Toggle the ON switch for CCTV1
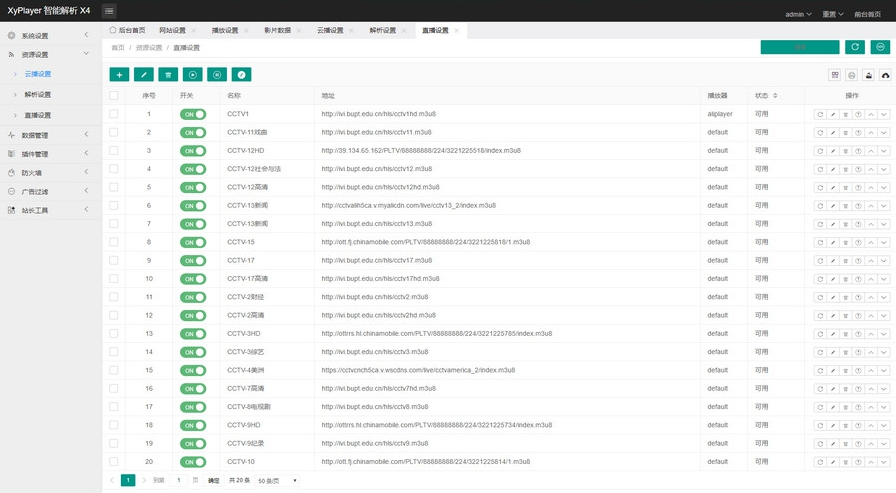 [x=193, y=114]
